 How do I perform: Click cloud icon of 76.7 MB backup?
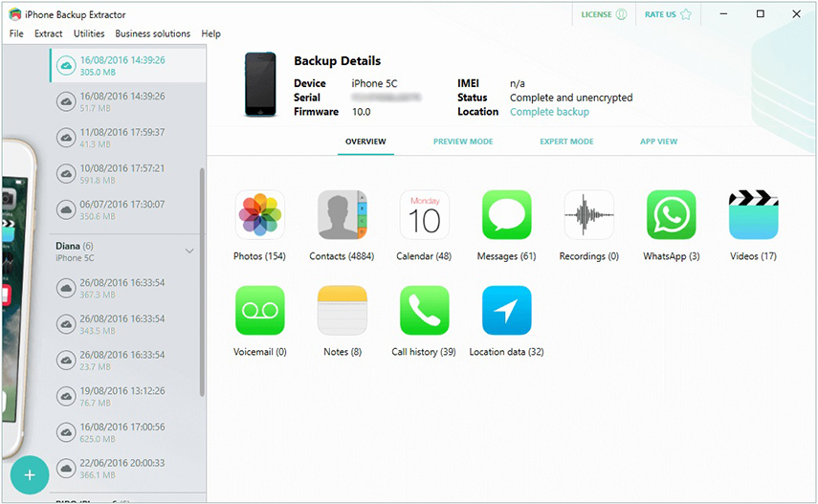point(66,396)
